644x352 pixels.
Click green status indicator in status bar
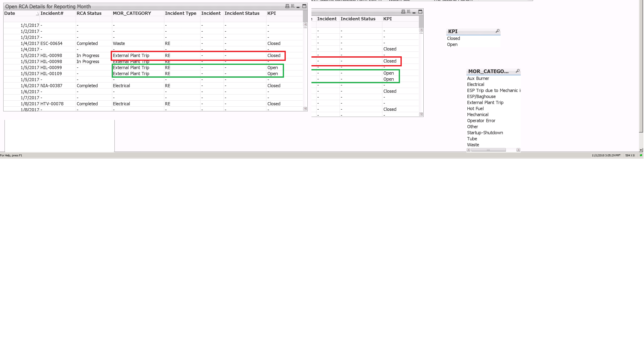click(x=641, y=155)
